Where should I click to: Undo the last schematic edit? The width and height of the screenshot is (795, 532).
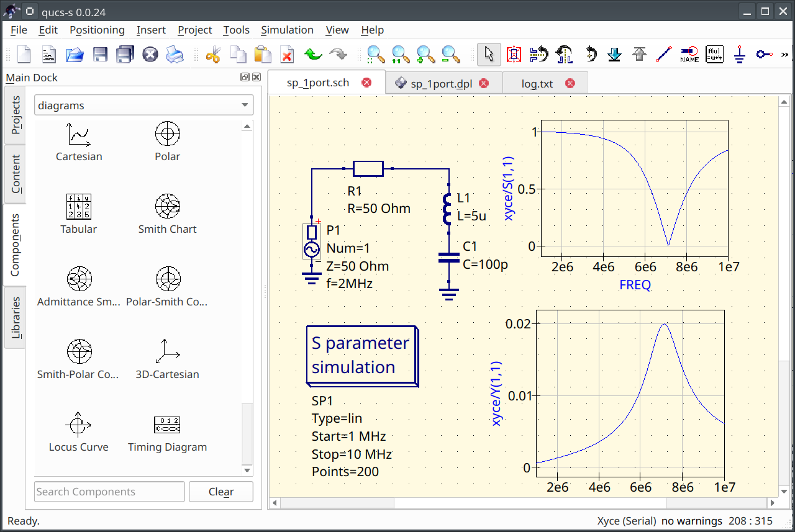312,55
